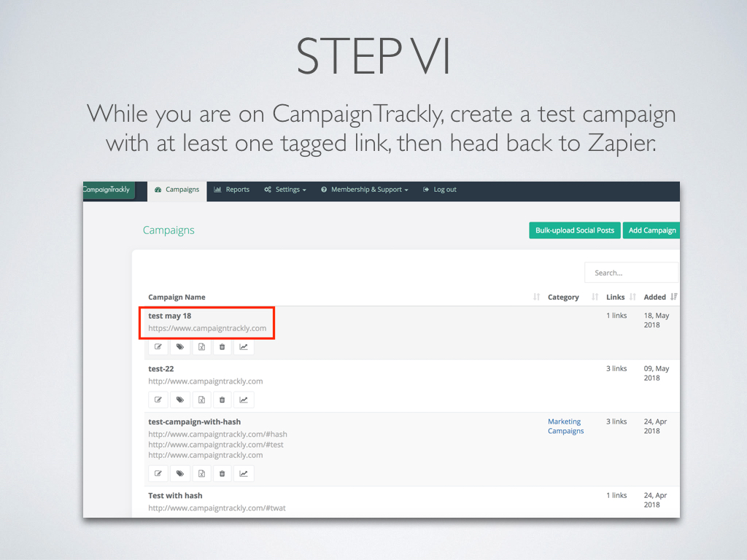Image resolution: width=747 pixels, height=560 pixels.
Task: Delete the test-22 campaign
Action: (x=222, y=400)
